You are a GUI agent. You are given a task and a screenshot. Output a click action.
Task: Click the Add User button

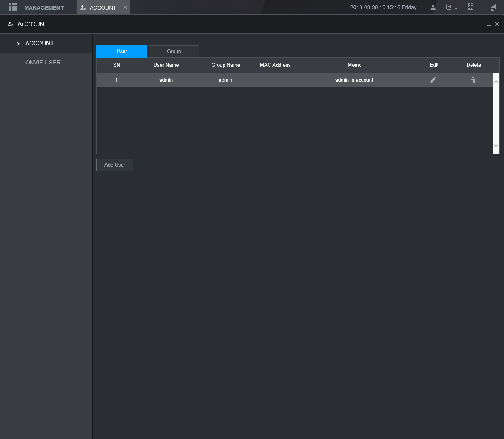click(115, 165)
